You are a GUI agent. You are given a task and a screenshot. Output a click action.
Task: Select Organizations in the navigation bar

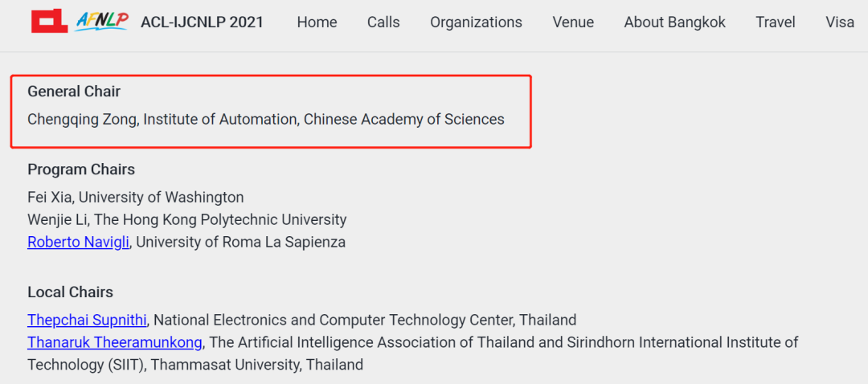pyautogui.click(x=476, y=22)
